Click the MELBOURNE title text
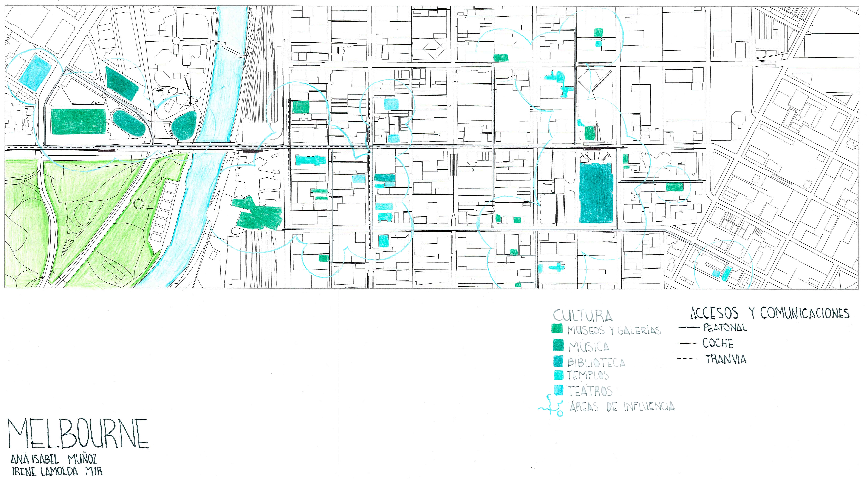This screenshot has width=868, height=479. coord(78,434)
